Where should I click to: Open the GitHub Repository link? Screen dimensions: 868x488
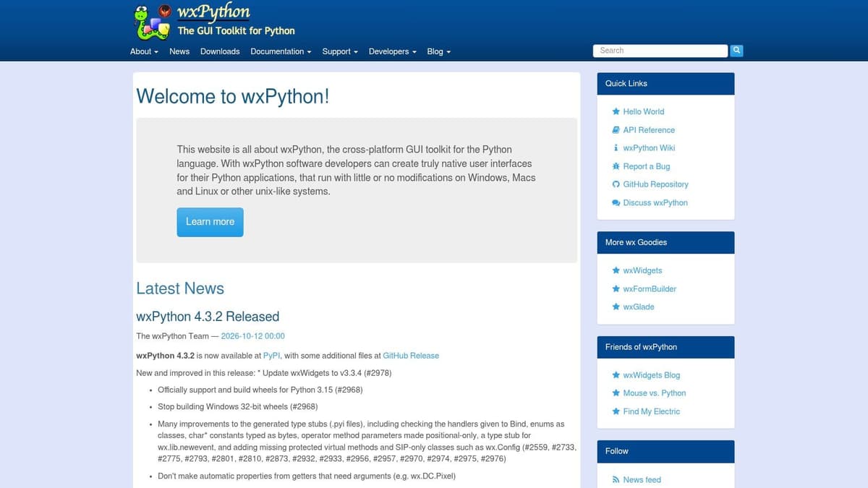tap(655, 184)
